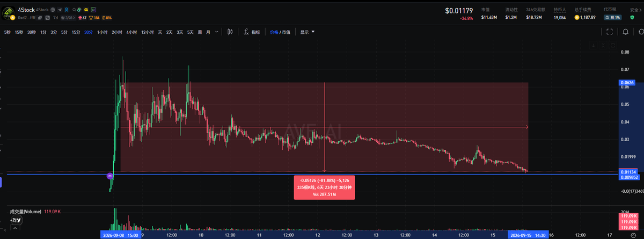Image resolution: width=644 pixels, height=239 pixels.
Task: Select the 4小时 timeframe
Action: pos(131,32)
